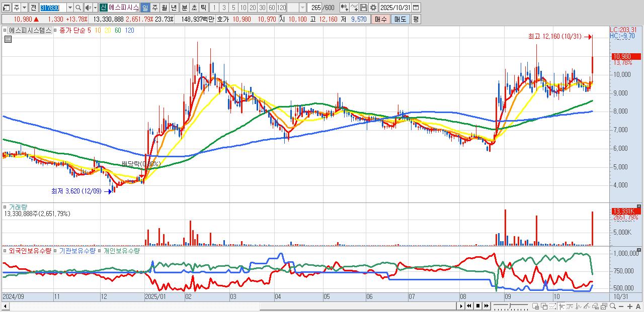Screen dimensions: 644x312
Task: Select the 10 interval button
Action: [x=243, y=8]
